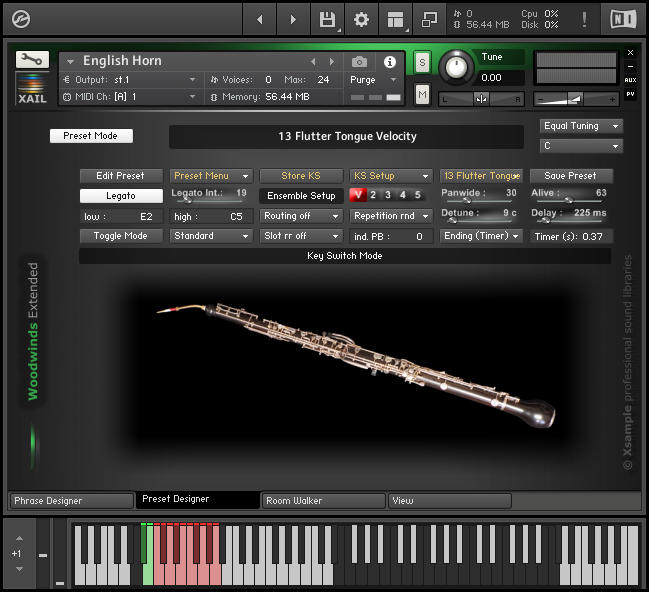The height and width of the screenshot is (592, 649).
Task: Open the Ending (Timer) dropdown
Action: click(x=481, y=236)
